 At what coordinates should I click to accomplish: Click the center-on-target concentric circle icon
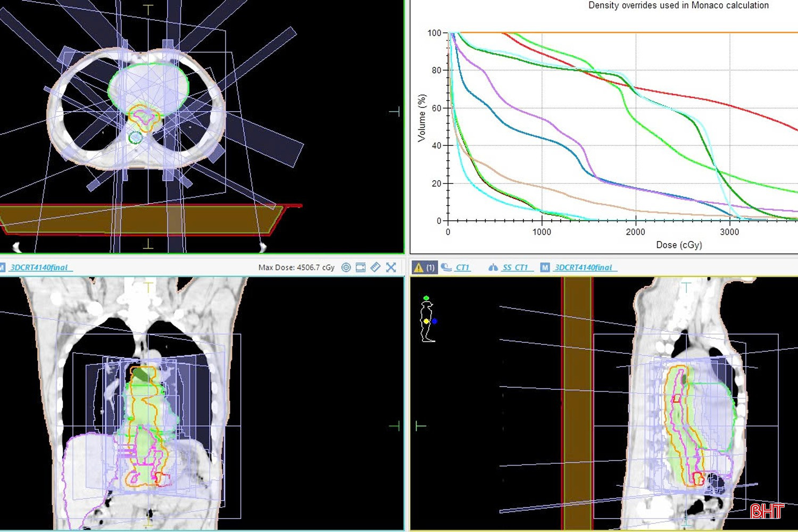(x=346, y=268)
